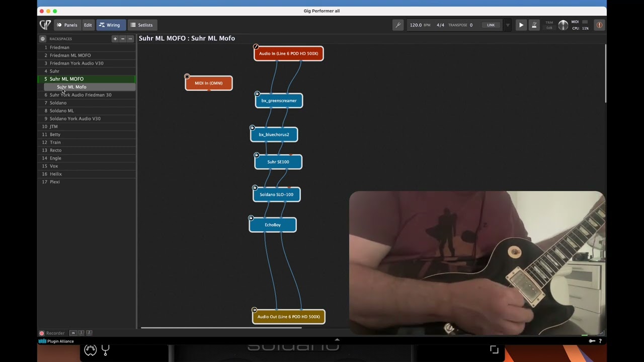
Task: Select Friedman York Audio V30 rackspace
Action: (x=87, y=63)
